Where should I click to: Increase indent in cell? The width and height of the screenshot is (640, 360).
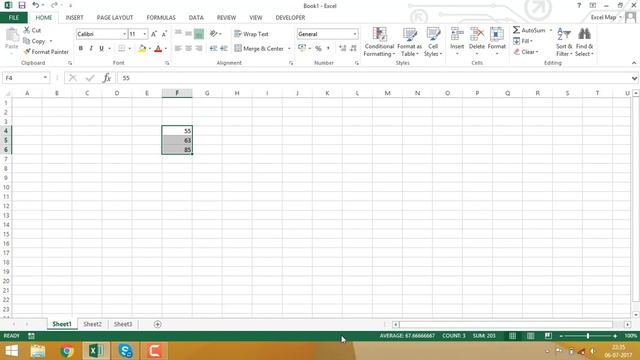[x=224, y=48]
